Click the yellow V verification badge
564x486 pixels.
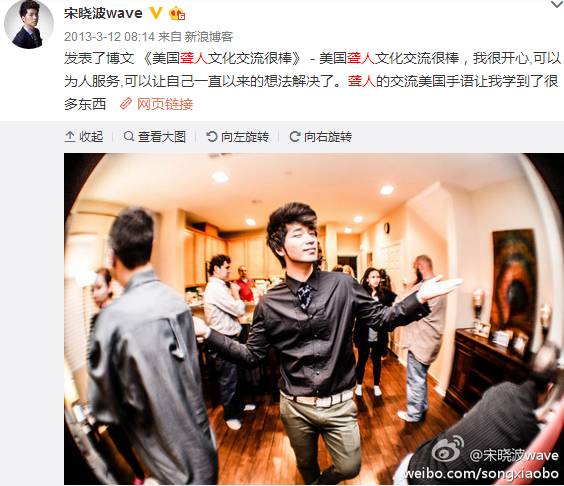pos(156,13)
